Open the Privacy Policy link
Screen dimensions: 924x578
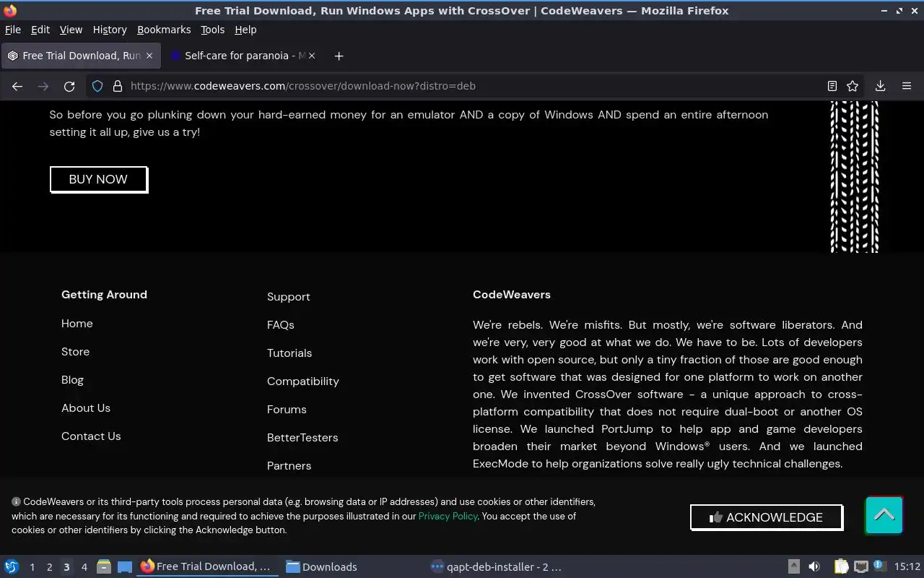448,516
